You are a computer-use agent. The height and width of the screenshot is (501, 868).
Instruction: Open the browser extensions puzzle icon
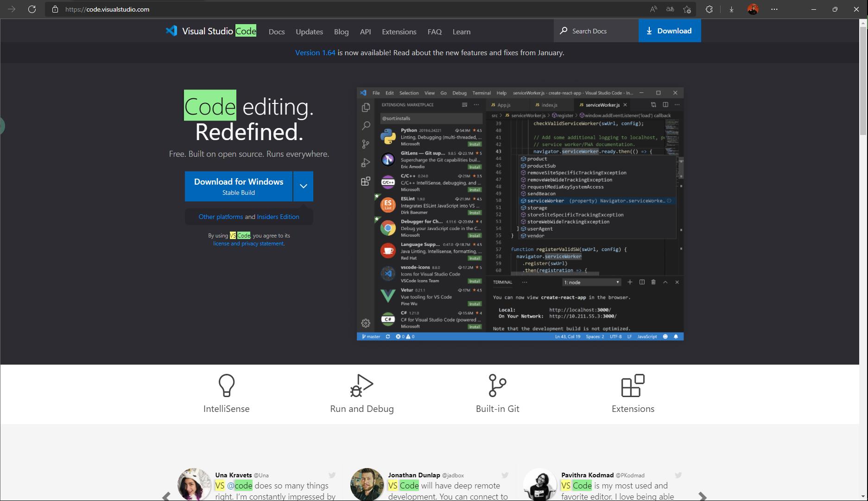point(709,9)
